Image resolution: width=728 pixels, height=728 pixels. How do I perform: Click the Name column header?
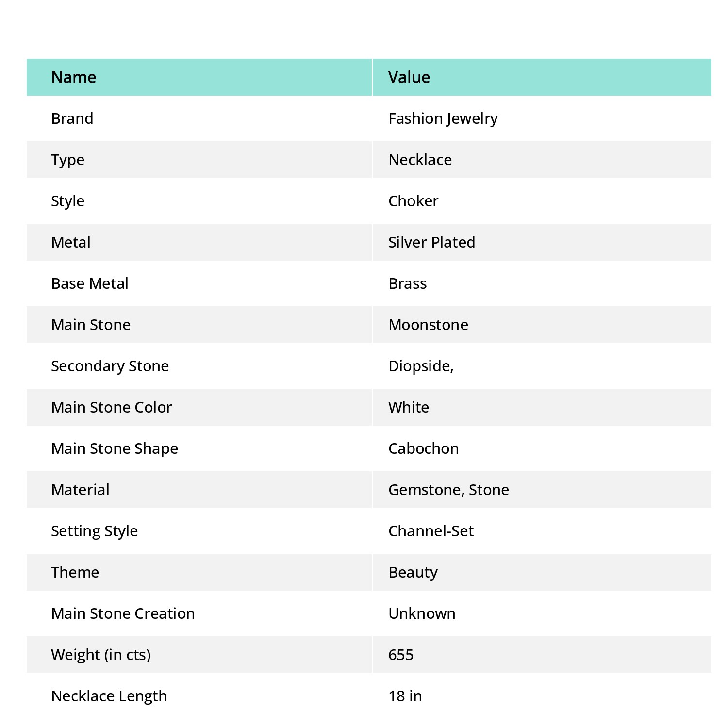click(74, 77)
